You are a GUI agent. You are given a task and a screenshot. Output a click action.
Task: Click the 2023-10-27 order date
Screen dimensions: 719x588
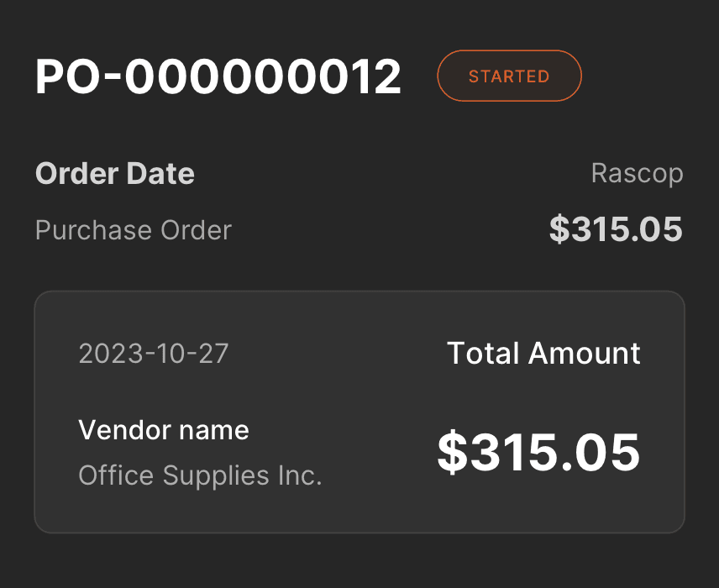(153, 354)
